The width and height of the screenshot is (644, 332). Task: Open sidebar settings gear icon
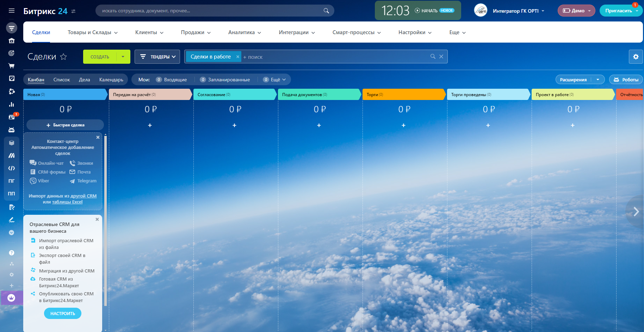click(12, 275)
